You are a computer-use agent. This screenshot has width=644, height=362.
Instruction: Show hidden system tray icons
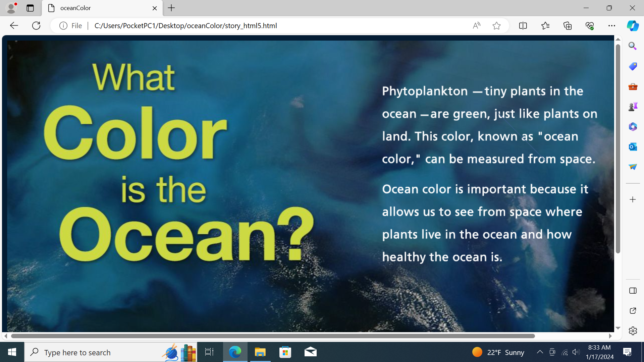(540, 352)
